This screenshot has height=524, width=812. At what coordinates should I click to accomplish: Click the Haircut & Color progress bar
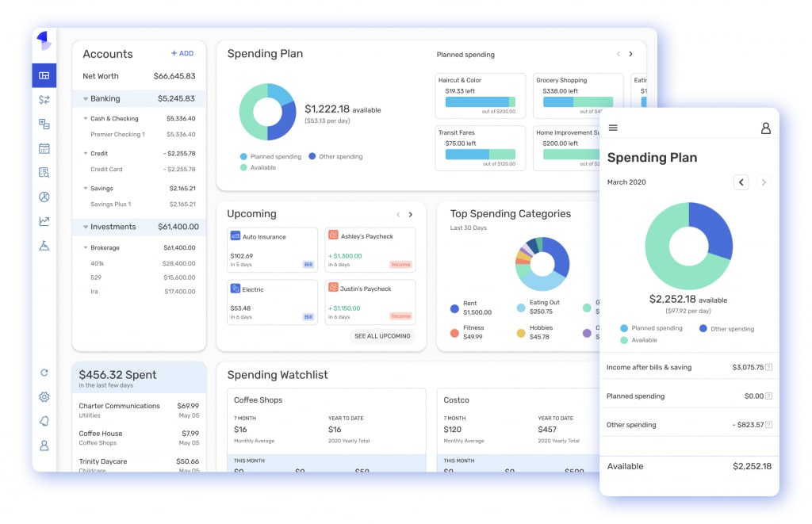click(x=480, y=103)
